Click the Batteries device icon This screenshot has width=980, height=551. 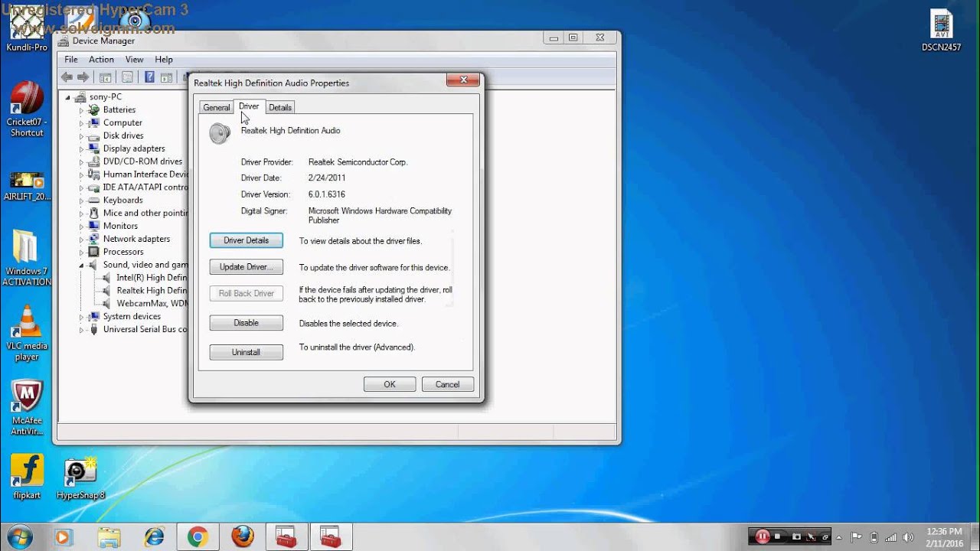[x=94, y=109]
